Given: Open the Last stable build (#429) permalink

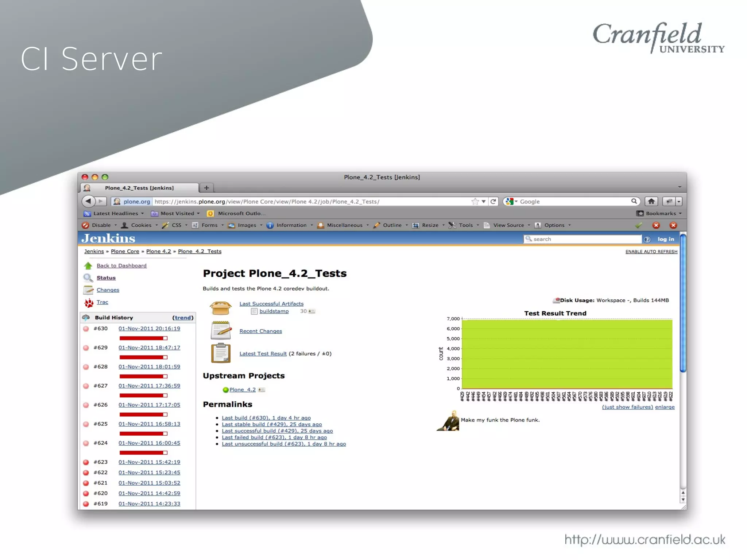Looking at the screenshot, I should tap(272, 424).
